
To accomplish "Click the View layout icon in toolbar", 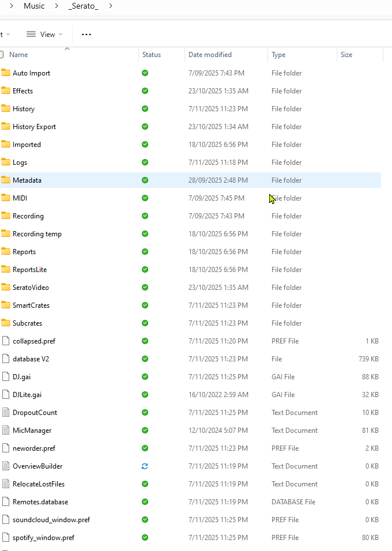I will 31,35.
